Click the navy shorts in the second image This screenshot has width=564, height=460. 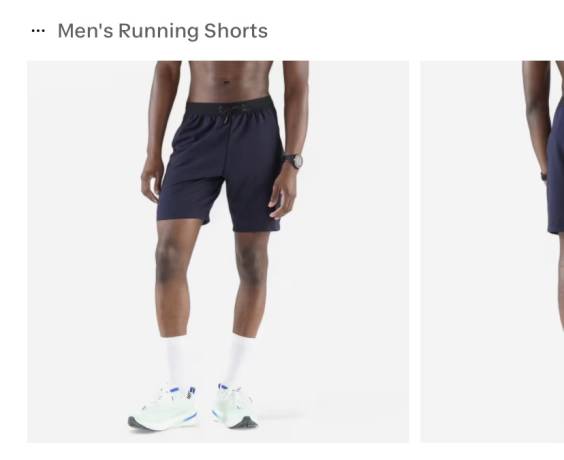coord(556,165)
